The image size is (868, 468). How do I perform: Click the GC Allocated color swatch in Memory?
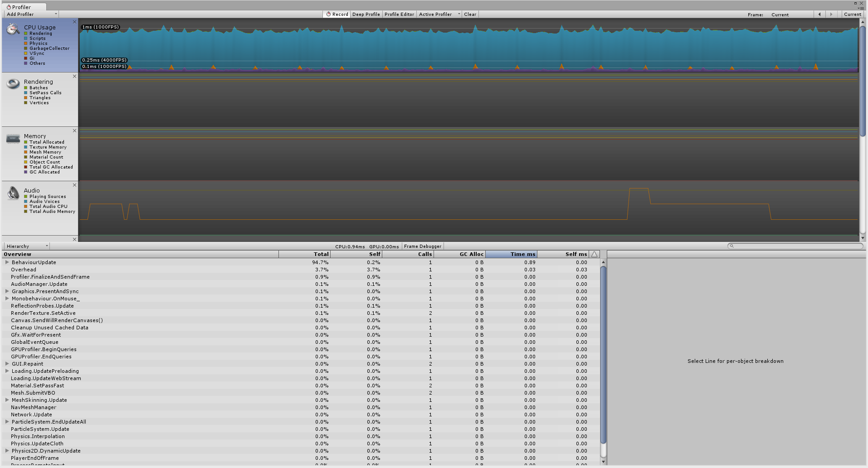tap(26, 172)
